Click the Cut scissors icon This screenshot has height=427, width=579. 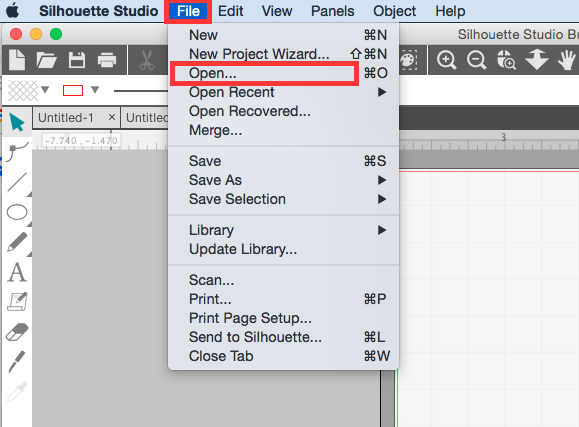[x=147, y=60]
